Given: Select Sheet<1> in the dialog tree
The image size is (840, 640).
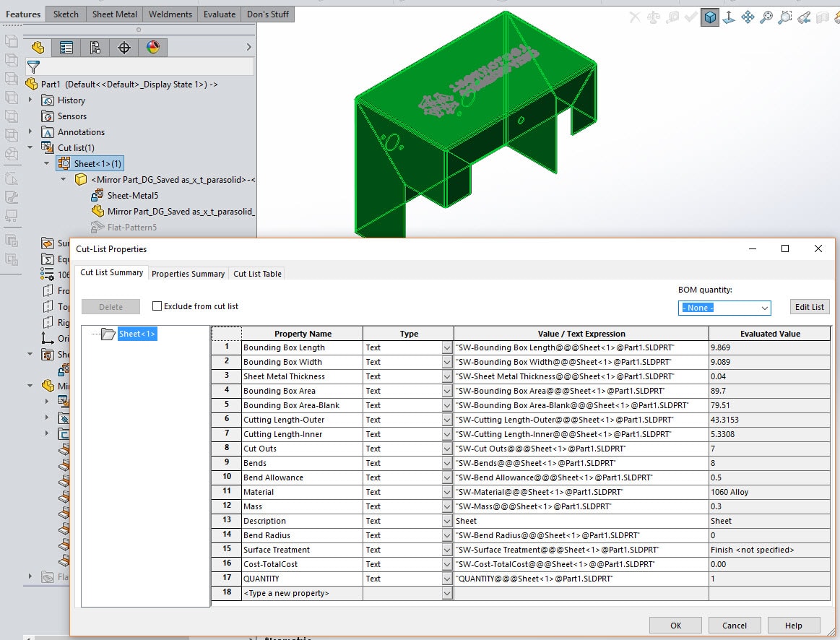Looking at the screenshot, I should 137,334.
